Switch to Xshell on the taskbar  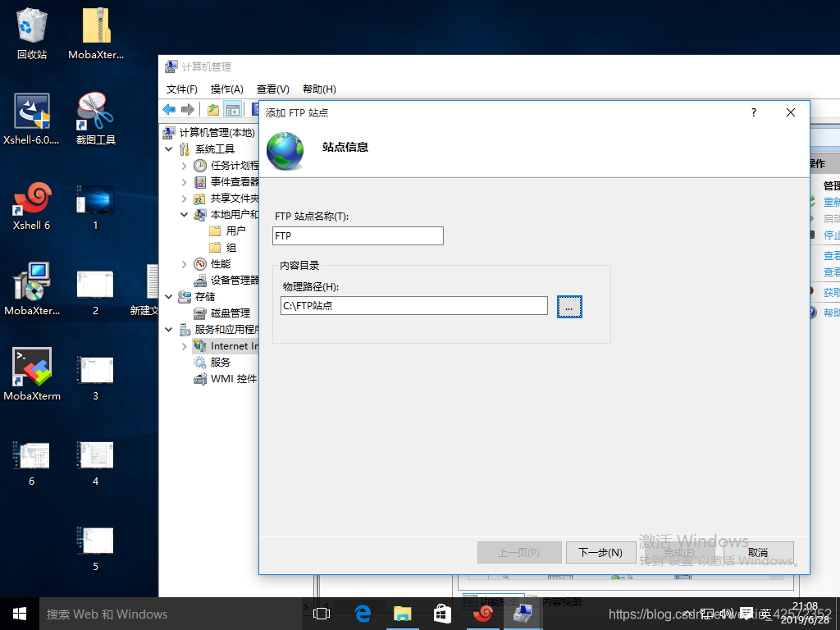[483, 614]
